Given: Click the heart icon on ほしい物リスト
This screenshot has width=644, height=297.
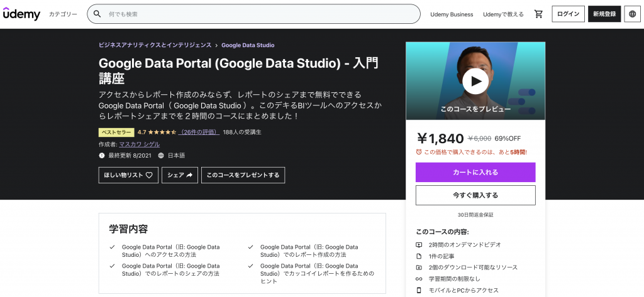Looking at the screenshot, I should click(149, 175).
